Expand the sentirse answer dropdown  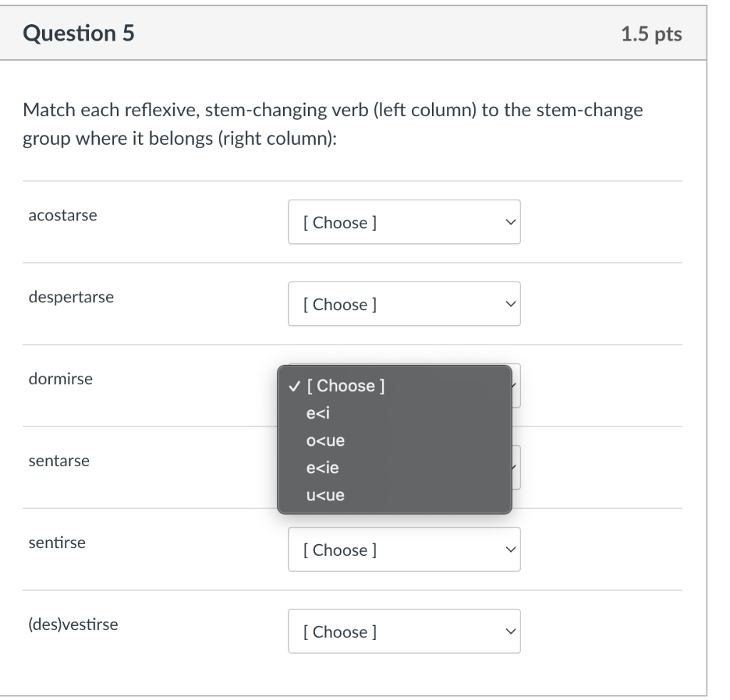coord(403,550)
